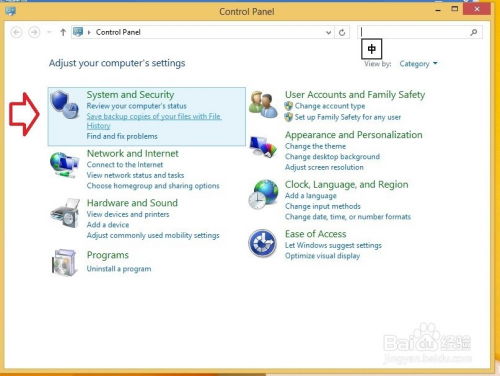The image size is (500, 376).
Task: Click the Appearance and Personalization monitor icon
Action: (x=263, y=147)
